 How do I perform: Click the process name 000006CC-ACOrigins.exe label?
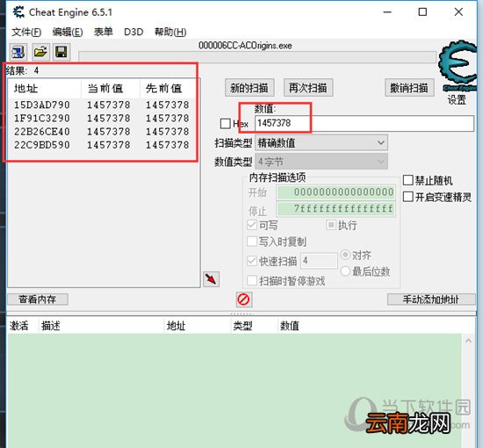click(245, 46)
